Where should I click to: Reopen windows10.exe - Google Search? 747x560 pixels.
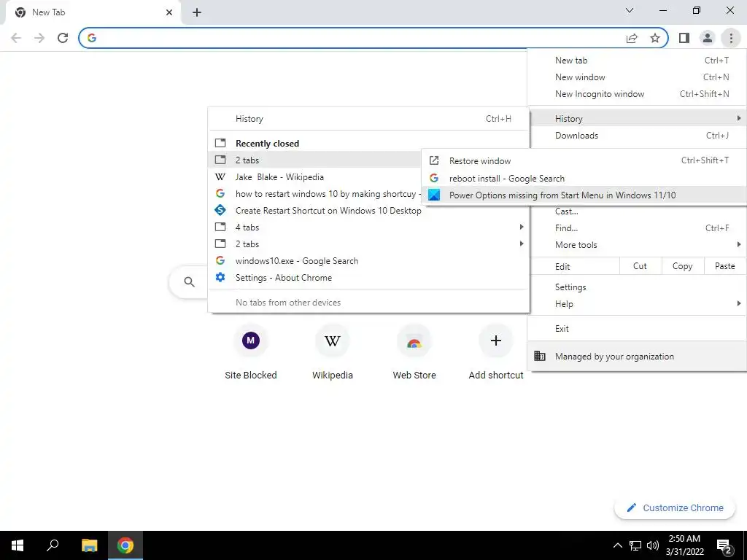368,261
